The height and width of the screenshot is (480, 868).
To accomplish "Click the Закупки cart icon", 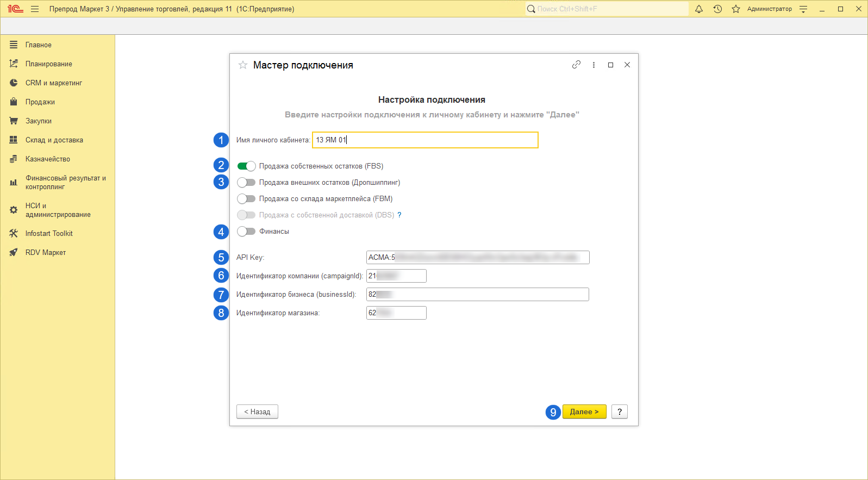I will point(14,121).
